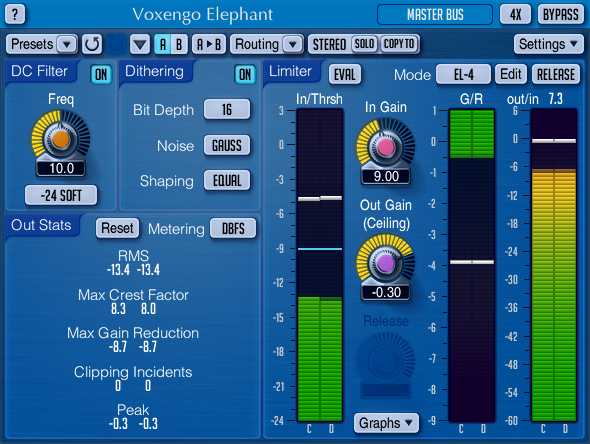Click the Presets button
This screenshot has width=590, height=444.
[x=32, y=44]
